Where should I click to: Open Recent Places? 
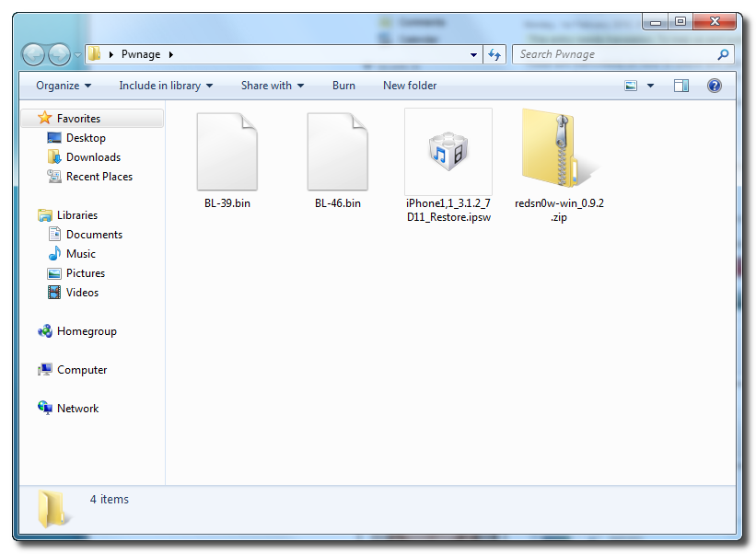point(99,177)
